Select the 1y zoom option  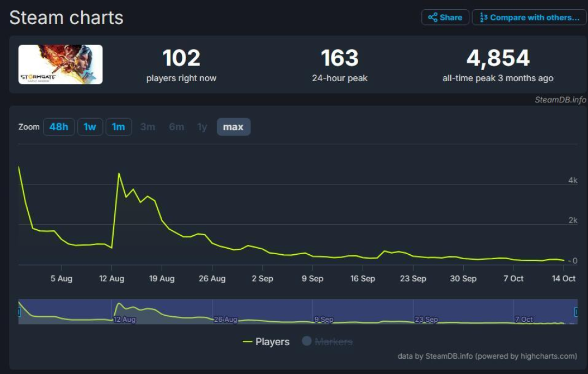click(202, 127)
